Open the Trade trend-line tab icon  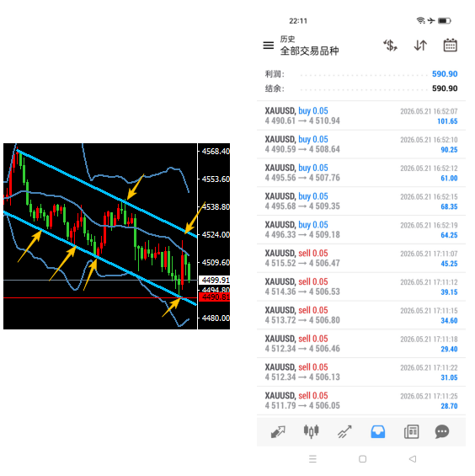click(344, 431)
